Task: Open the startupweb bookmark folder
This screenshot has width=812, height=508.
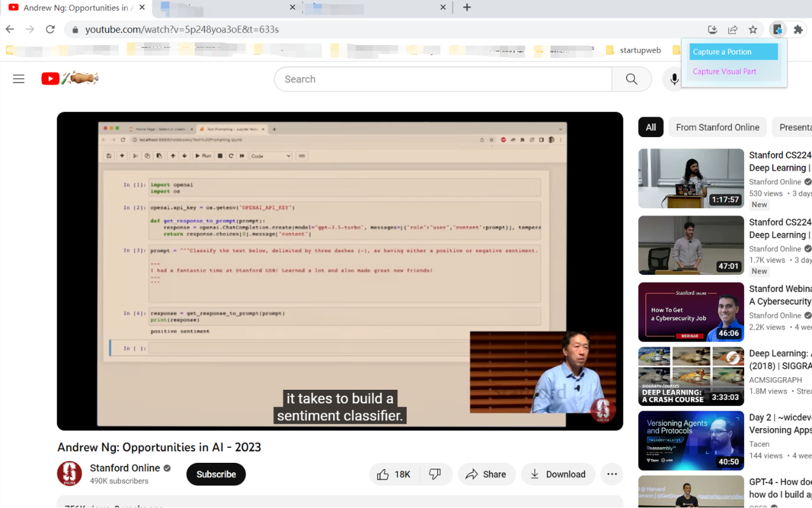Action: [633, 50]
